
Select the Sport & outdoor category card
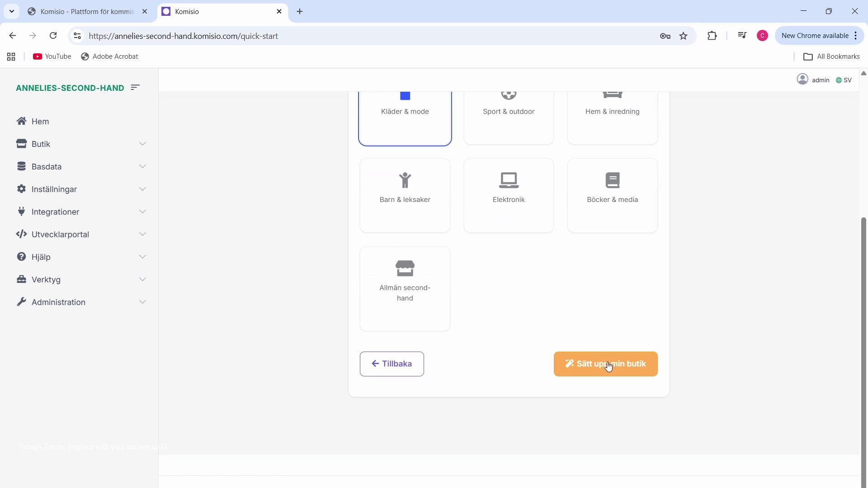(509, 118)
